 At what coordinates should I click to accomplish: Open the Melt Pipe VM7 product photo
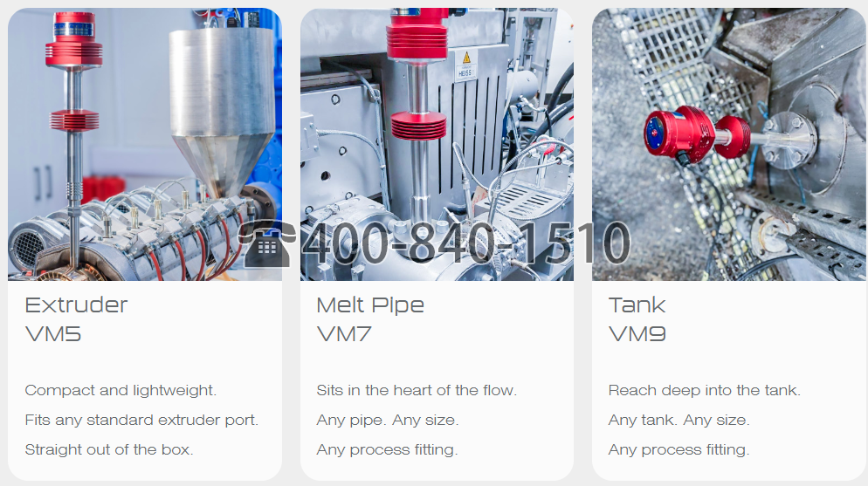point(437,144)
